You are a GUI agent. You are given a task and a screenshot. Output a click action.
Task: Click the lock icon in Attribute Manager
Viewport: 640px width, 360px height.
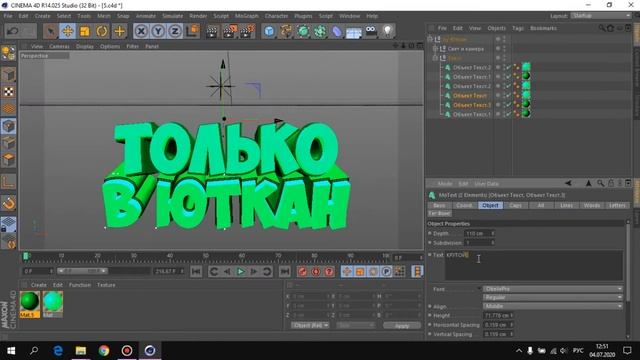tap(611, 183)
